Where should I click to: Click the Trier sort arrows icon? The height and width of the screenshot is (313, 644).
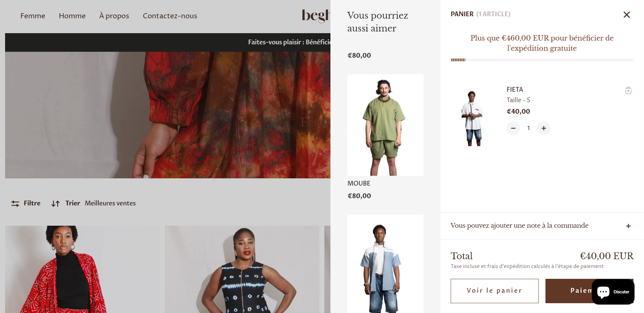coord(56,203)
